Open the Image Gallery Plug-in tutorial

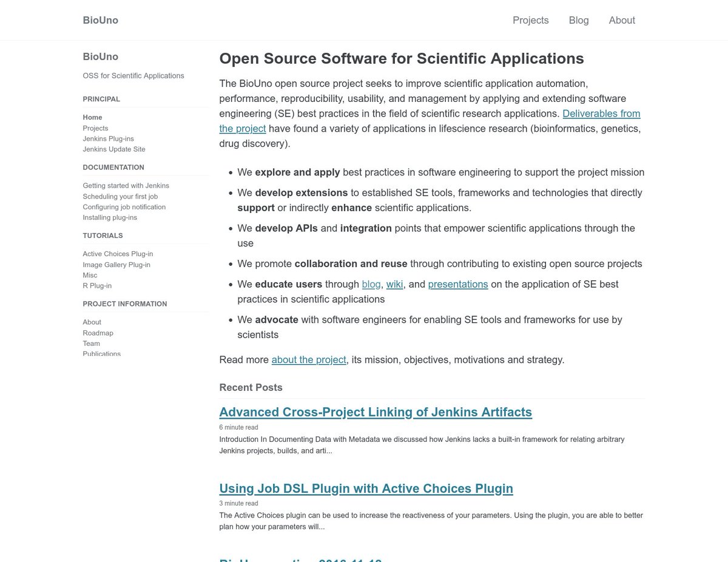pos(116,265)
